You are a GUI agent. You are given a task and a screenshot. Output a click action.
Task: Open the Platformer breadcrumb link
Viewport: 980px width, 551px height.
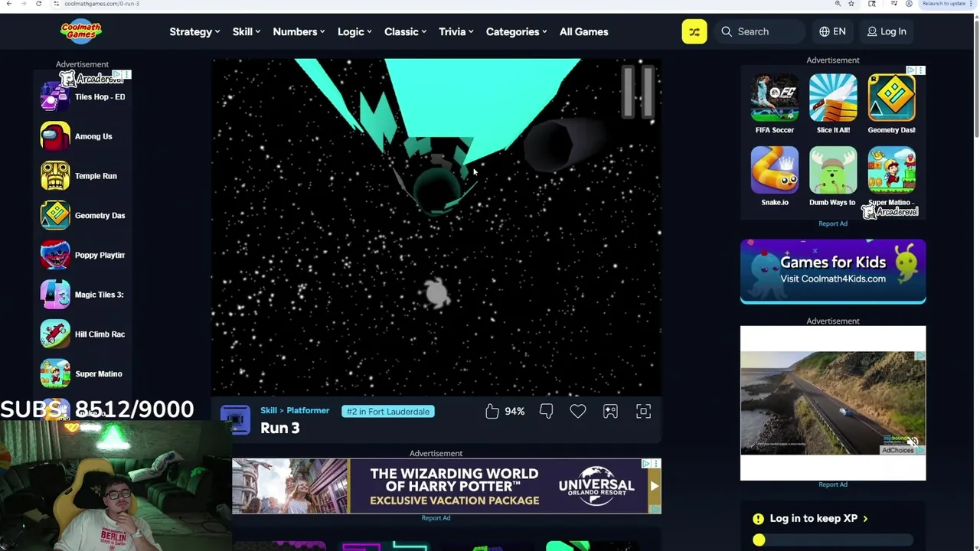(x=306, y=411)
